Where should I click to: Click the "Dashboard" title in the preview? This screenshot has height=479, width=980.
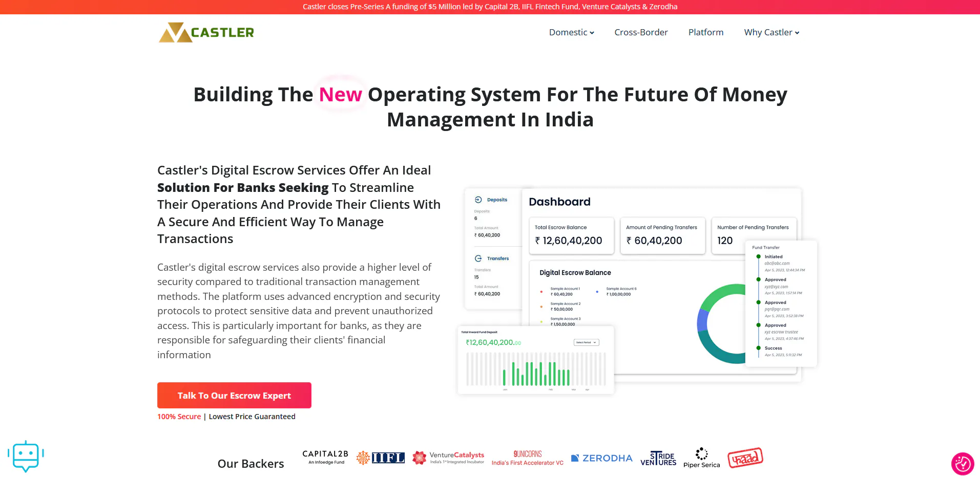click(559, 202)
